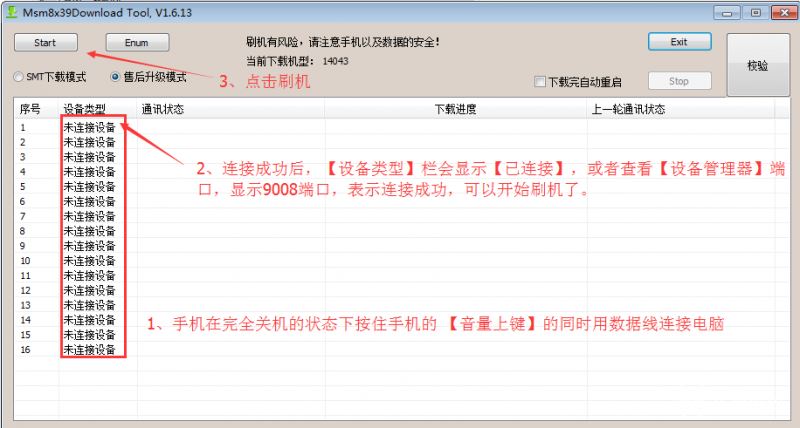Image resolution: width=800 pixels, height=428 pixels.
Task: Select device type cell in row 11
Action: point(90,275)
